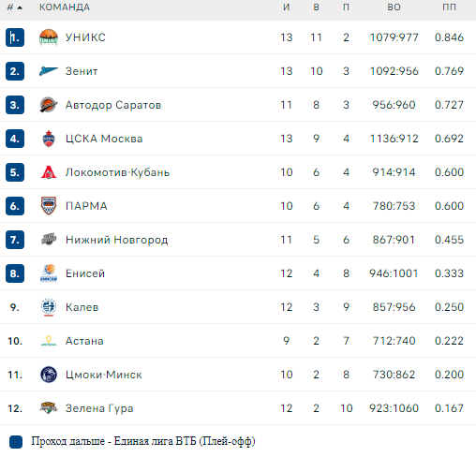
Task: Click the Автодор Саратов basketball logo
Action: click(x=49, y=105)
